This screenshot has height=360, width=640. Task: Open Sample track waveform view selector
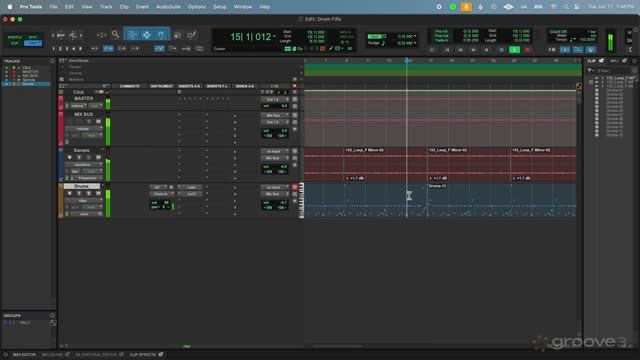coord(83,164)
